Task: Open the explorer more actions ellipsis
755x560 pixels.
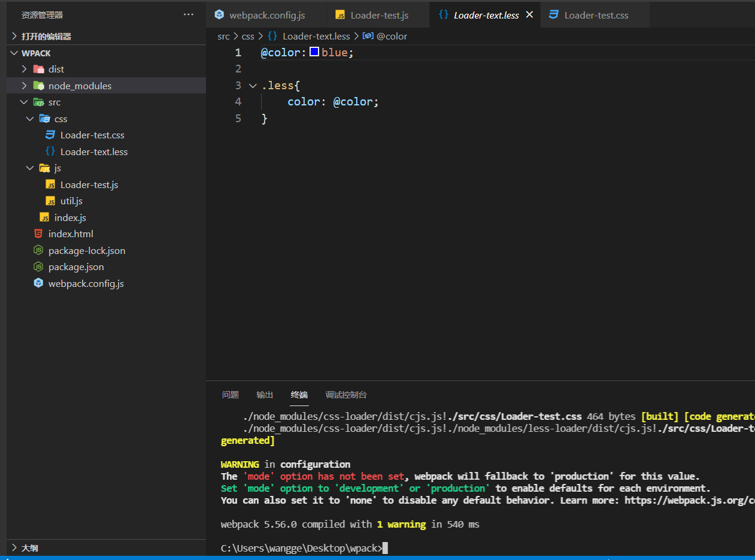Action: [189, 14]
